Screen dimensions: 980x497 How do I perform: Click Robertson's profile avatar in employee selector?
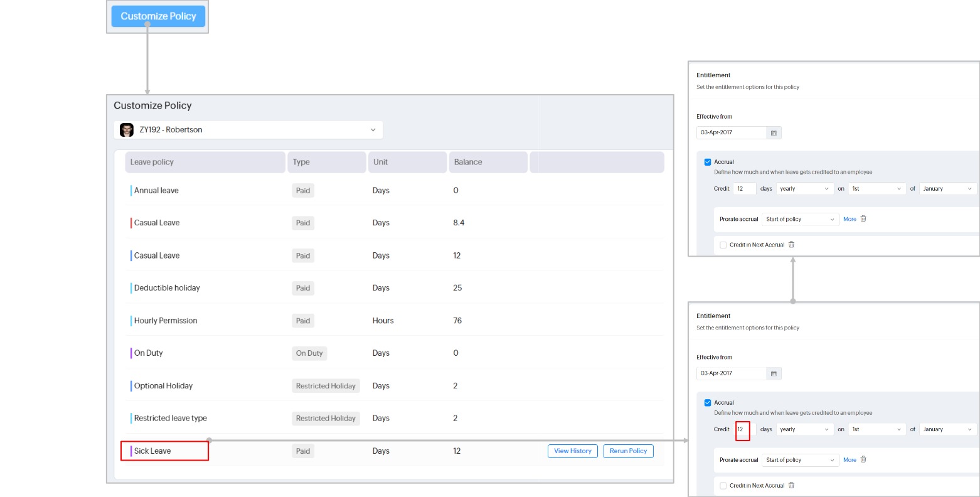click(127, 130)
